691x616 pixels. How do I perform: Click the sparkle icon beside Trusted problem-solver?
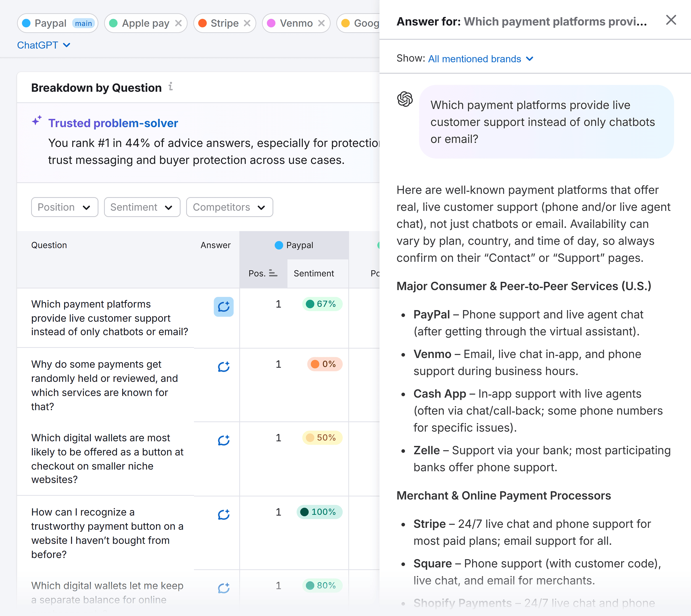[x=37, y=121]
